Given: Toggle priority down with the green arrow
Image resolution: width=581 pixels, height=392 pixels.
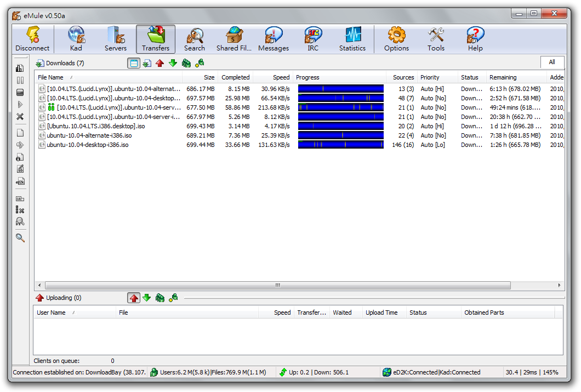Looking at the screenshot, I should pyautogui.click(x=172, y=63).
